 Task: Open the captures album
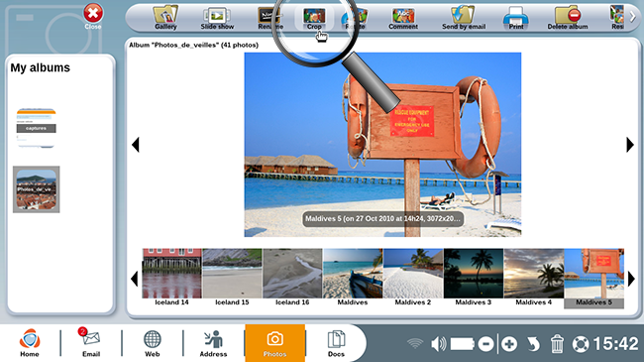coord(36,128)
